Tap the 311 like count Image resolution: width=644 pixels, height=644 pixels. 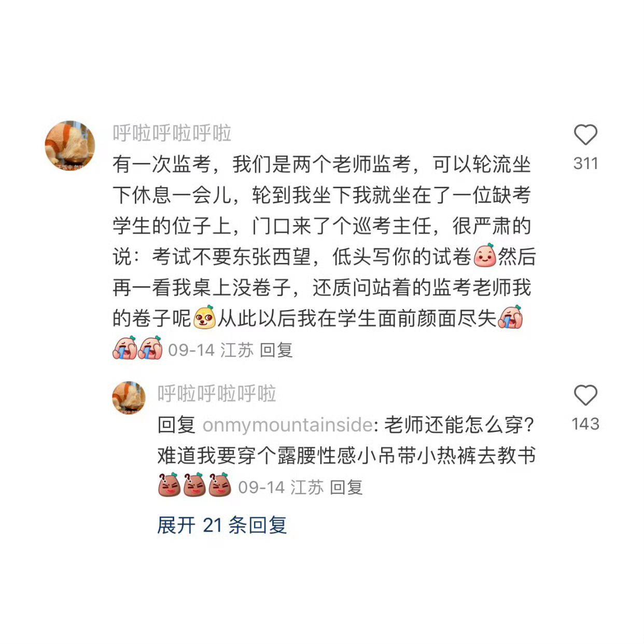(x=586, y=163)
